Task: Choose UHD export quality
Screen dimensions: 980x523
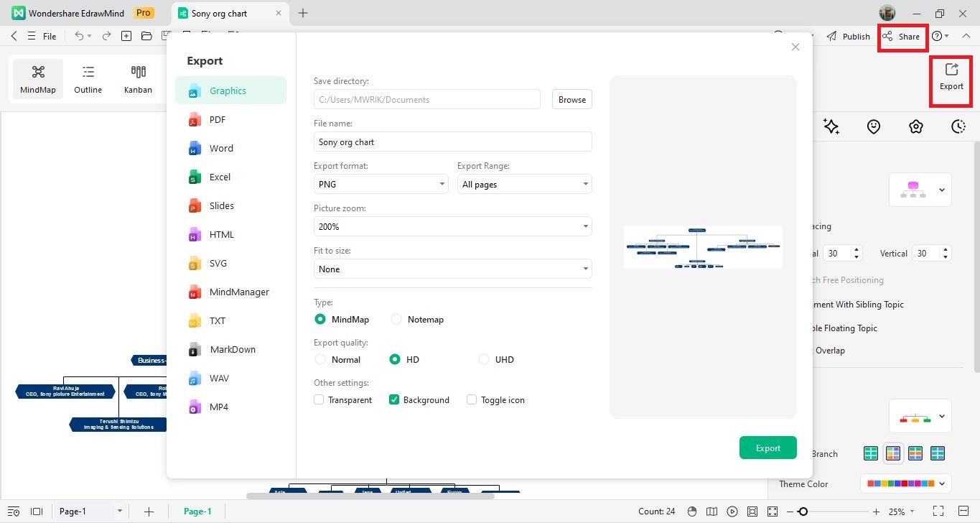Action: coord(483,359)
